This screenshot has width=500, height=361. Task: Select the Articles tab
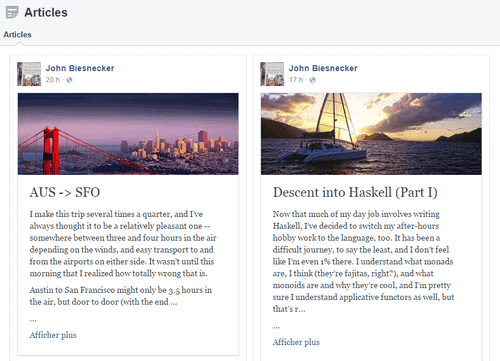[x=17, y=35]
